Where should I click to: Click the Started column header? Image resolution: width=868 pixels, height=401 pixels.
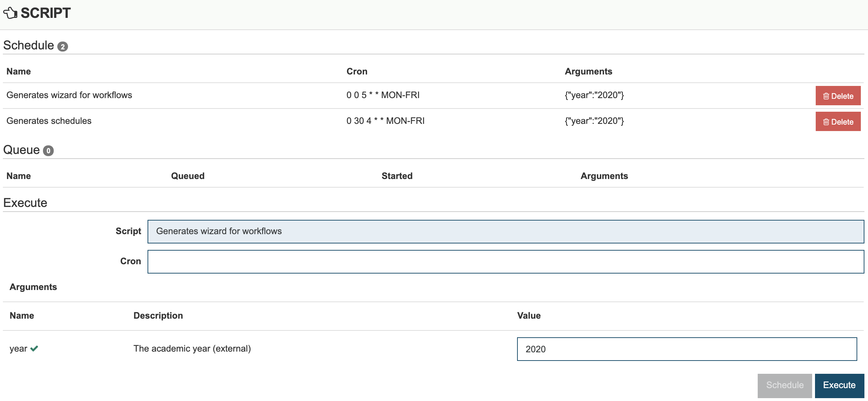(397, 176)
